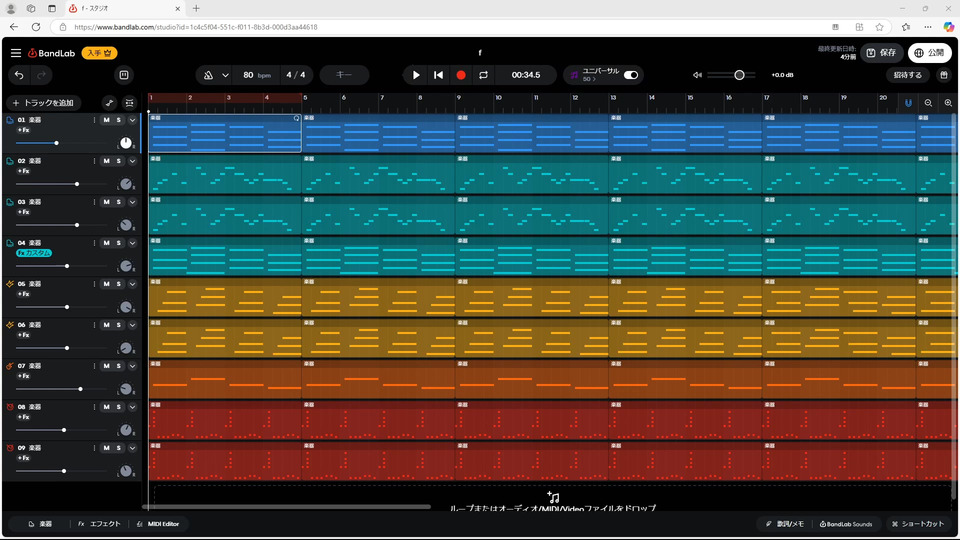Image resolution: width=960 pixels, height=540 pixels.
Task: Select track 07 guitar instrument icon
Action: [10, 366]
